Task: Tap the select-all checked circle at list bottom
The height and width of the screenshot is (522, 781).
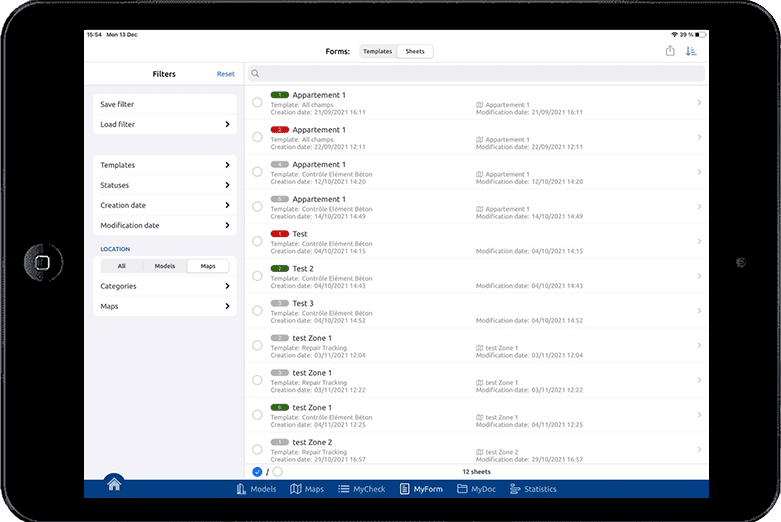Action: [257, 471]
